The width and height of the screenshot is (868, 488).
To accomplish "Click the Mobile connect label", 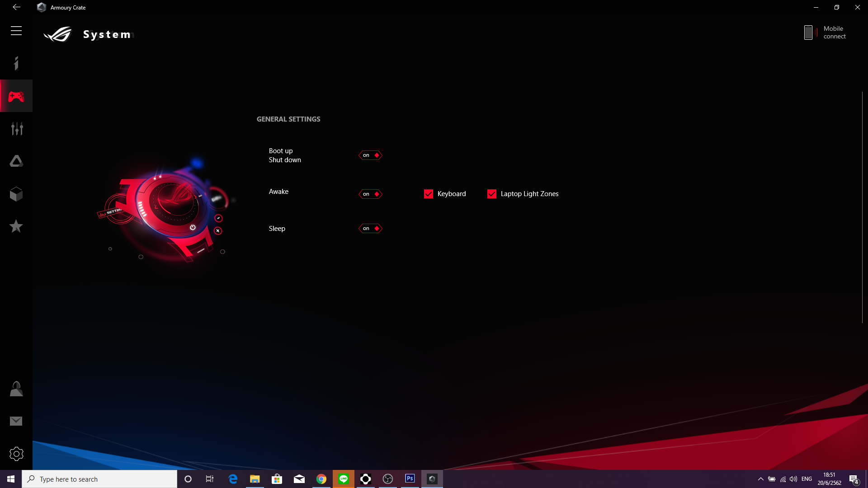I will click(x=835, y=33).
